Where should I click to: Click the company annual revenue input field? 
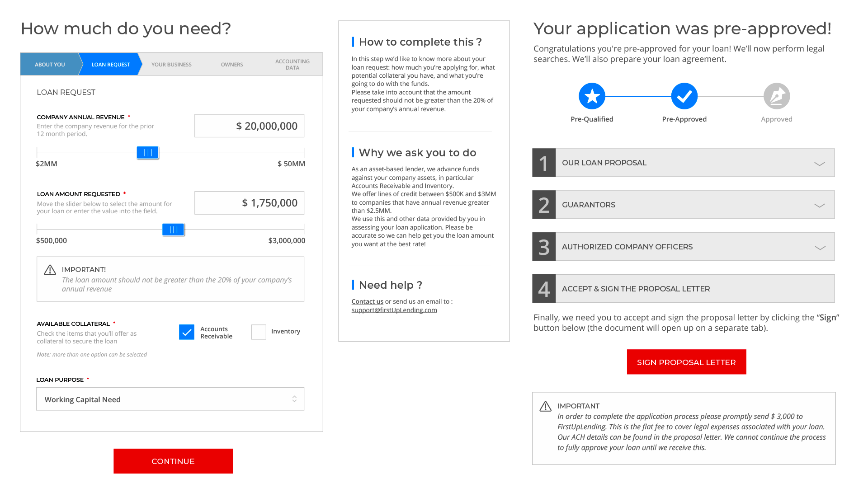(249, 126)
